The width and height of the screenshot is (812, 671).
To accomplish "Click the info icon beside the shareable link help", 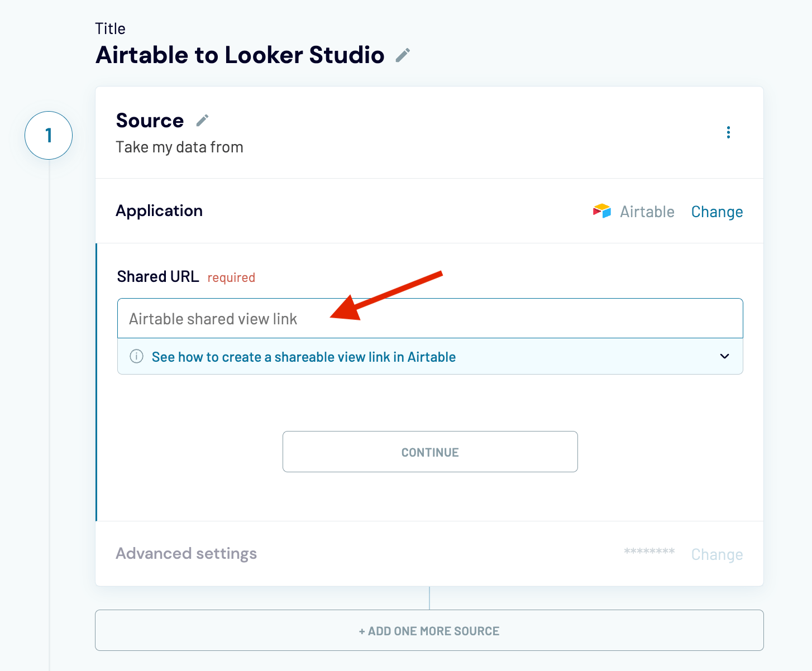I will [x=136, y=356].
